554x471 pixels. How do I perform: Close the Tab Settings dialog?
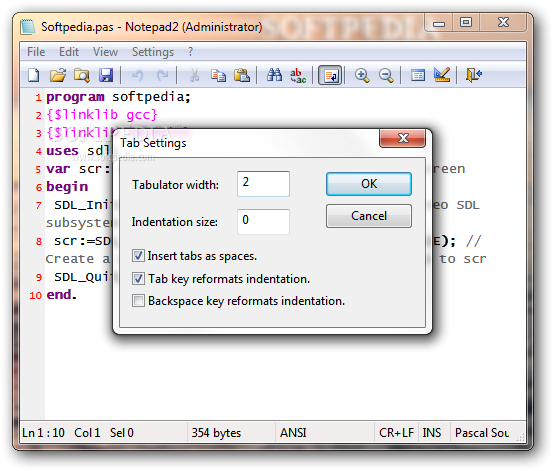coord(403,138)
